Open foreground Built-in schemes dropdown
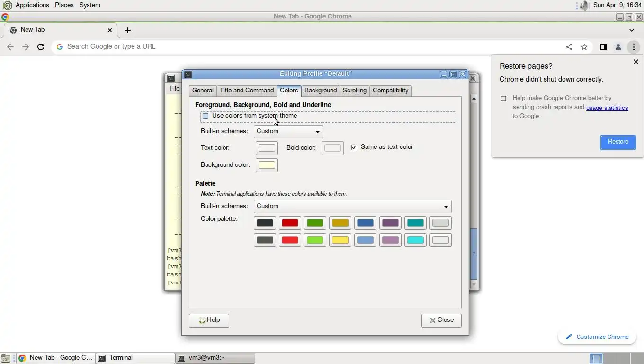This screenshot has width=644, height=364. pyautogui.click(x=289, y=131)
